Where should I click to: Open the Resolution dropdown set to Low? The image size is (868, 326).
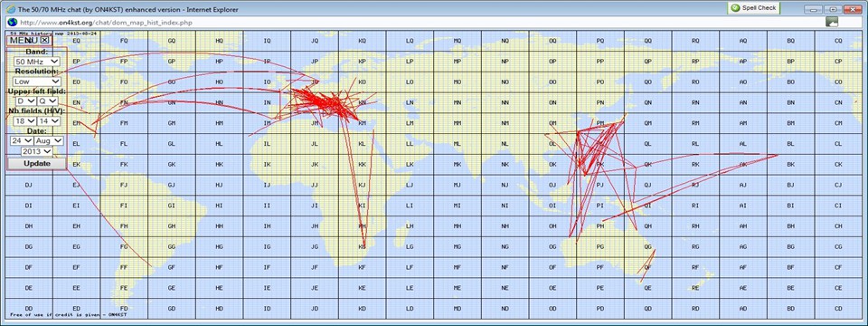(37, 81)
